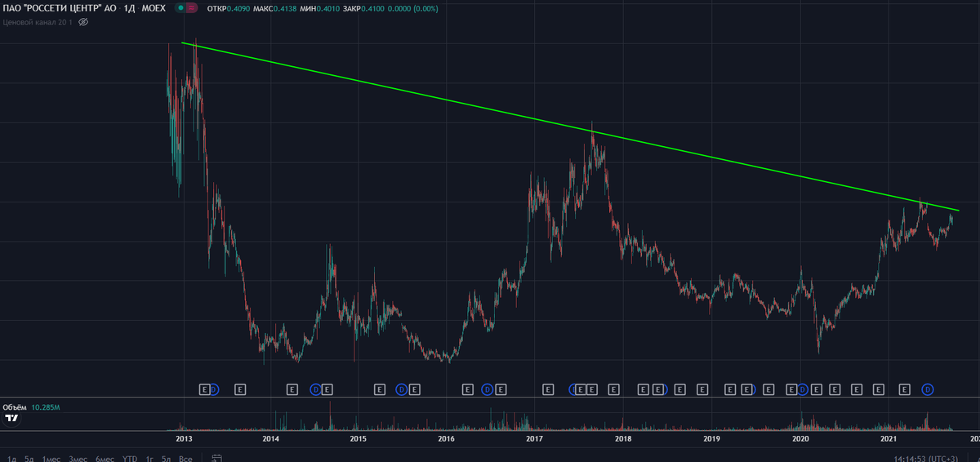Open the last D dividend marker in 2021

pos(928,389)
